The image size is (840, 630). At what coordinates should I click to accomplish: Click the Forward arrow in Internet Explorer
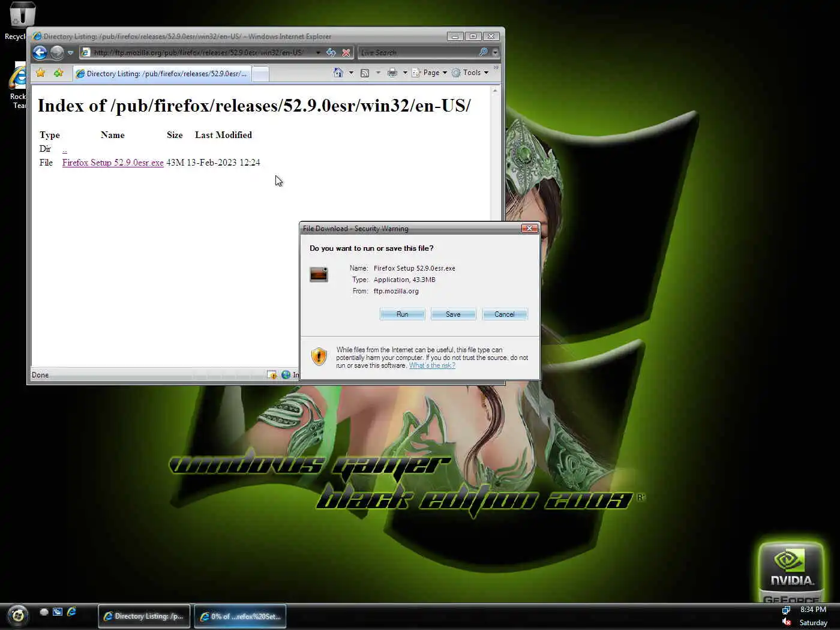[x=56, y=53]
